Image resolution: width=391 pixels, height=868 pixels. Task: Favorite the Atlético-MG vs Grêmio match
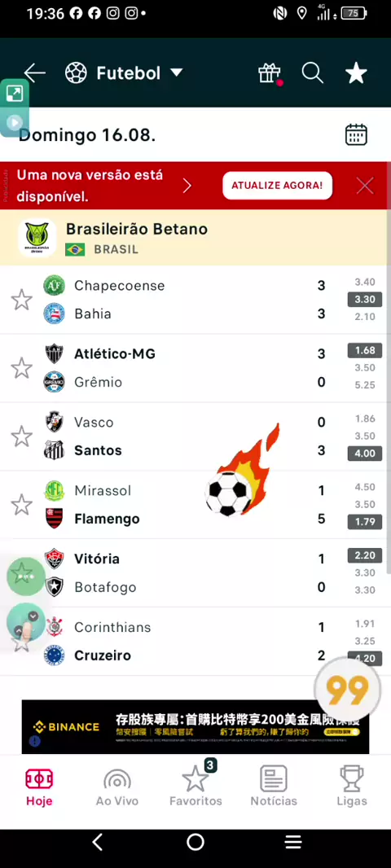point(22,368)
